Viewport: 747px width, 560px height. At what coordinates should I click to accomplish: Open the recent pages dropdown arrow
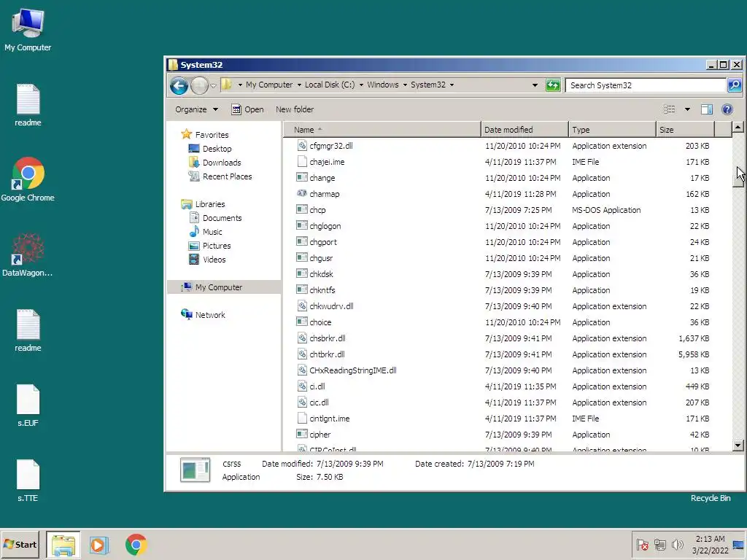click(214, 86)
